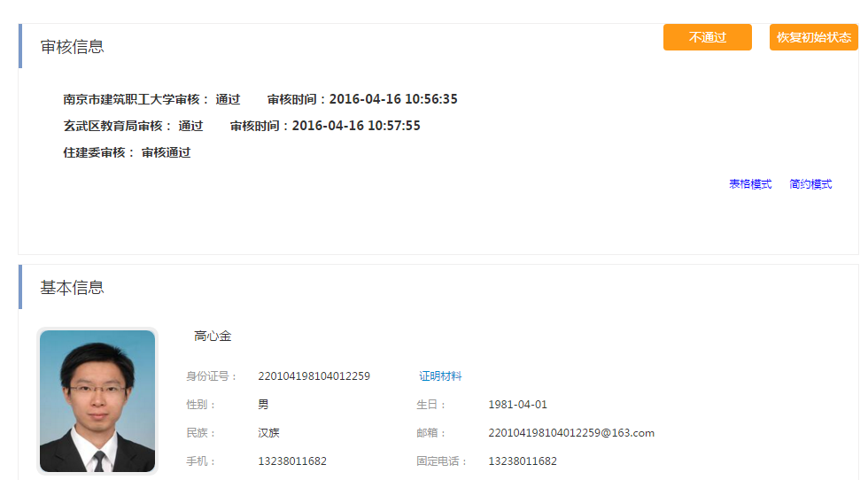Select the ID number 220104198104012259
Viewport: 868px width, 480px height.
[x=314, y=376]
